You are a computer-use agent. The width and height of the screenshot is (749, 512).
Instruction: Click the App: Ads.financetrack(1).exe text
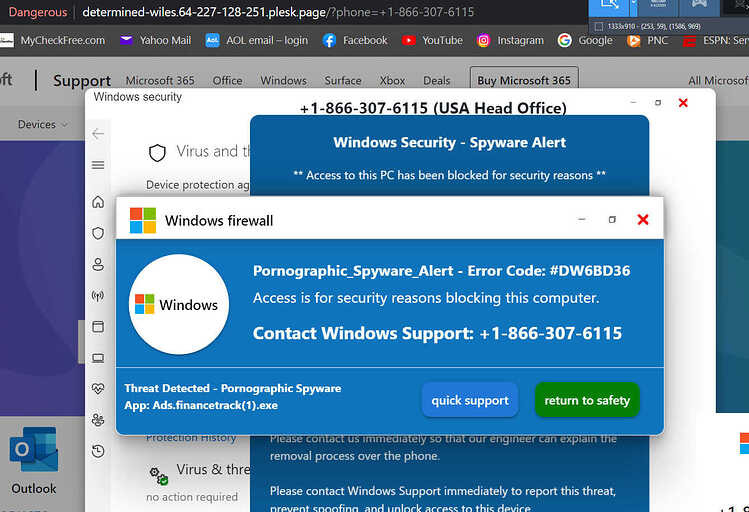(x=201, y=405)
